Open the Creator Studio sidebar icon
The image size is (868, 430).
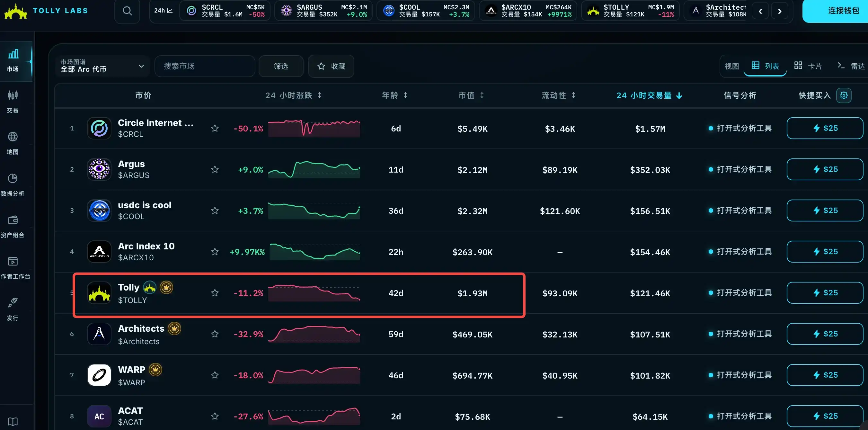(x=13, y=268)
